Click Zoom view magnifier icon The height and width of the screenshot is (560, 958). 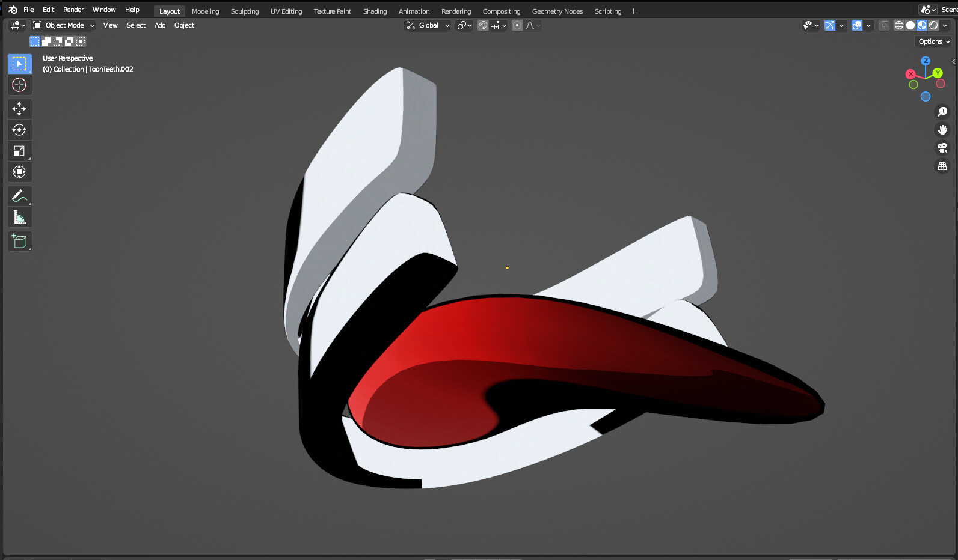click(942, 112)
